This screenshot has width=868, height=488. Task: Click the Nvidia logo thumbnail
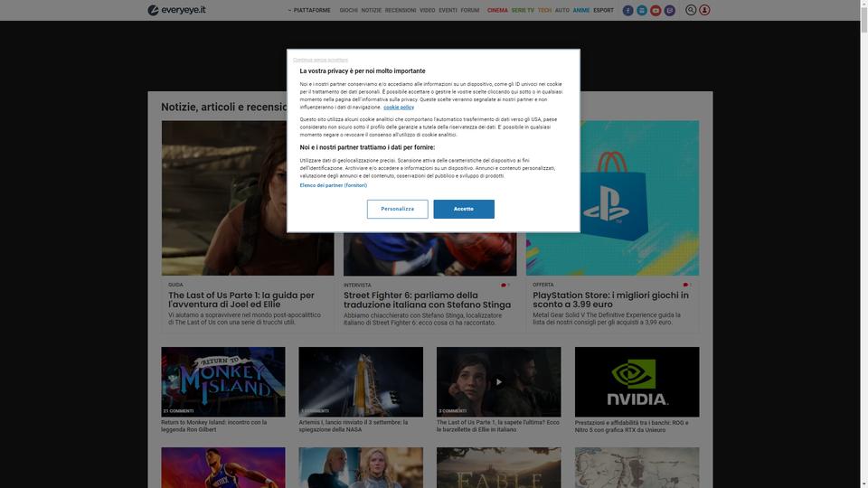tap(637, 381)
